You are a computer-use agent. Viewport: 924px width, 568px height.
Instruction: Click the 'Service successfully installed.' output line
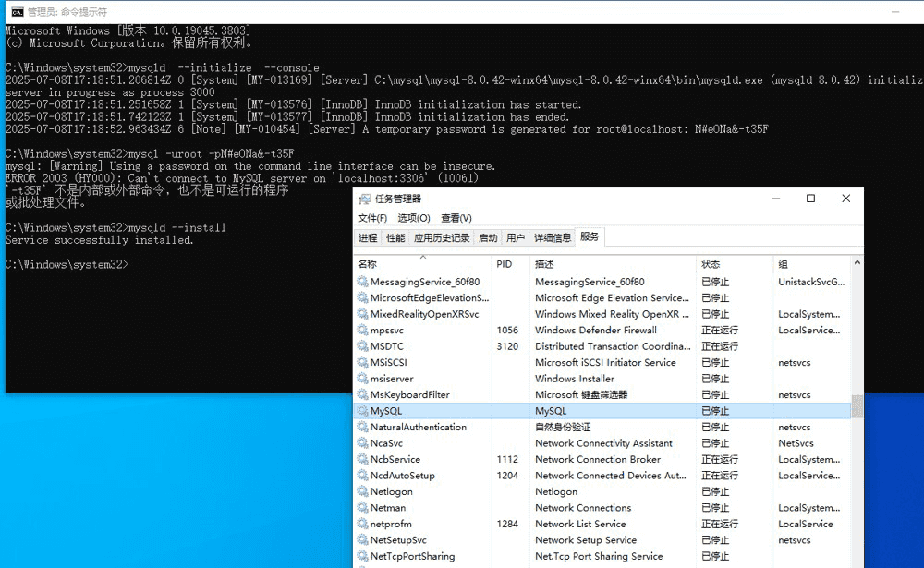pyautogui.click(x=99, y=240)
